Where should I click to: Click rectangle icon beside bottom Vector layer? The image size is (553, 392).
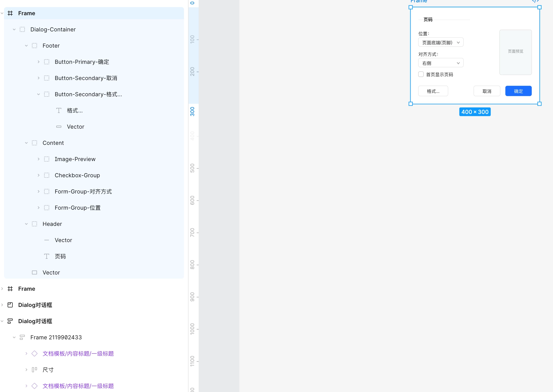click(34, 272)
